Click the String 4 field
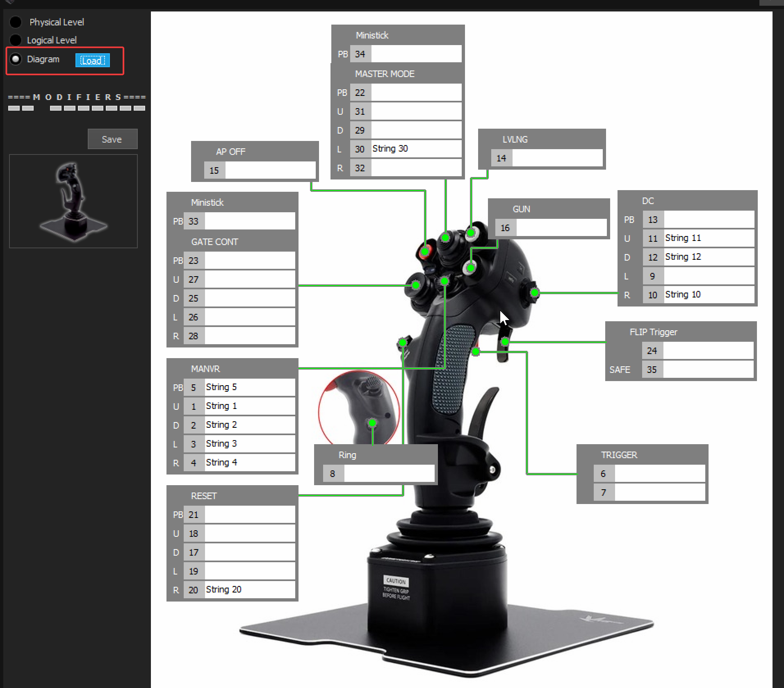The height and width of the screenshot is (688, 784). click(250, 463)
